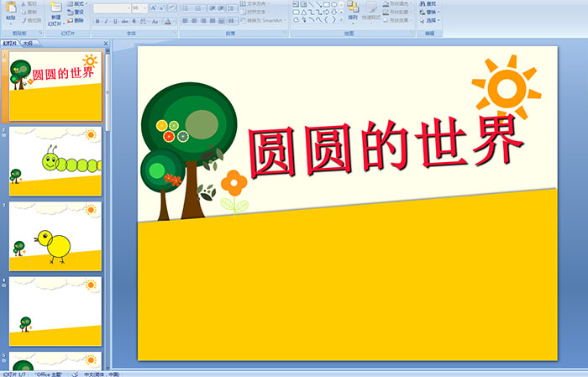
Task: Select the triangle shape in shapes gallery
Action: (304, 13)
